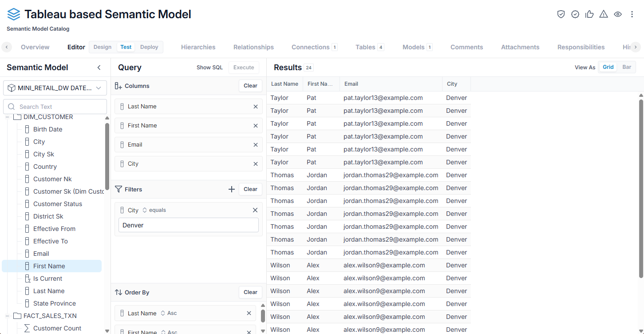644x334 pixels.
Task: Open the three-dot more options menu
Action: click(x=632, y=14)
